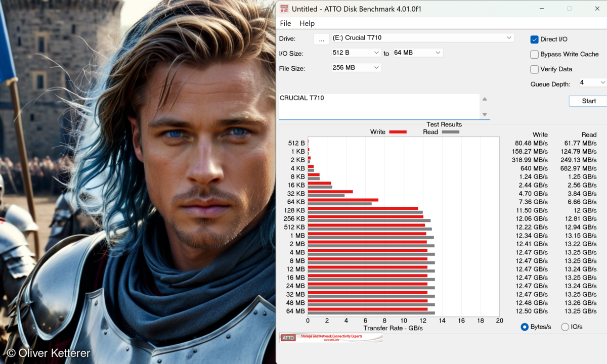Expand the I/O Size minimum dropdown (512 B)
607x364 pixels.
point(356,53)
